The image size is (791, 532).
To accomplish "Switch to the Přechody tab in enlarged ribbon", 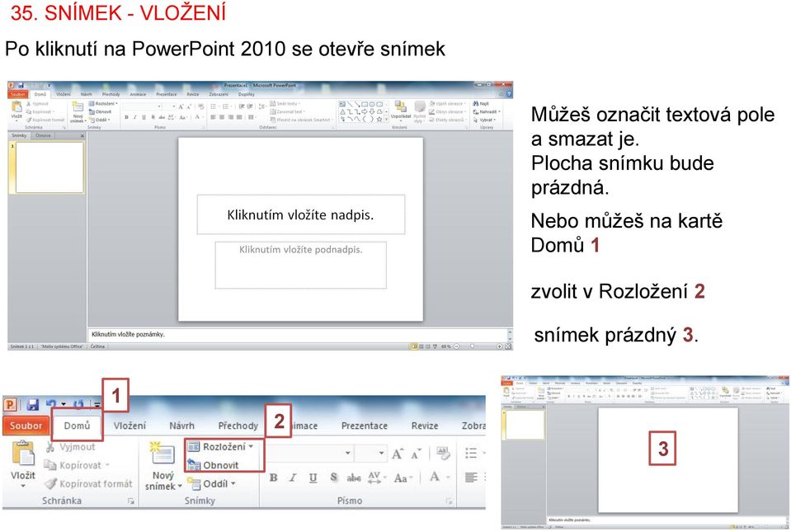I will click(238, 426).
